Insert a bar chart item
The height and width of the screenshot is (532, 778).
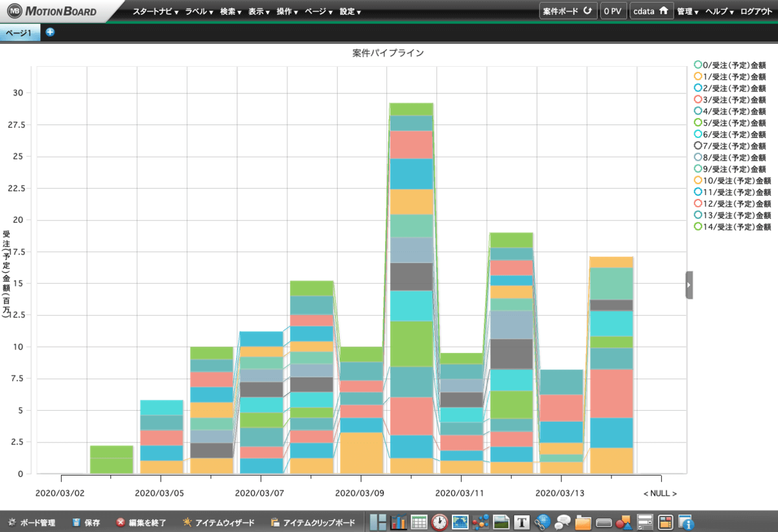[x=399, y=522]
